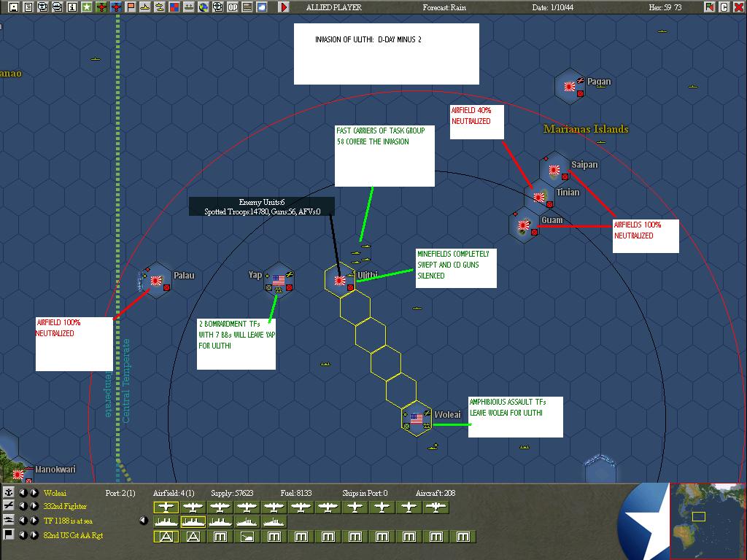The height and width of the screenshot is (560, 747).
Task: Click the 'Supply: 57623' value
Action: pyautogui.click(x=232, y=493)
